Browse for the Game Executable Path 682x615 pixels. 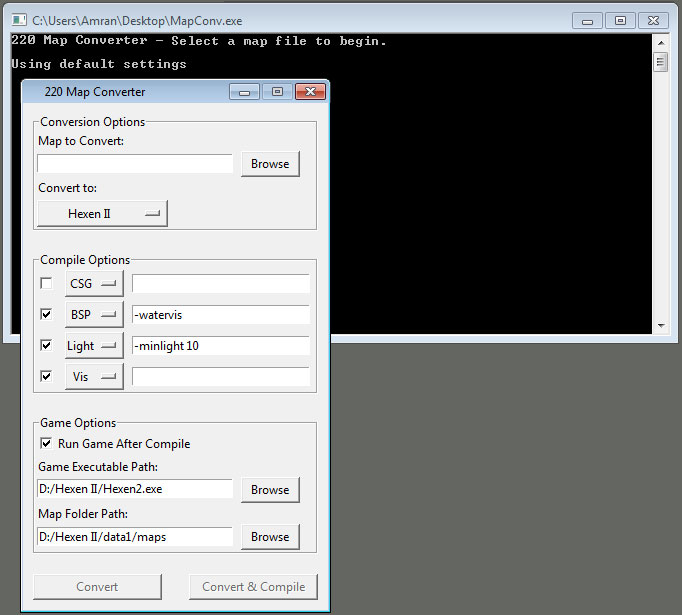click(270, 490)
